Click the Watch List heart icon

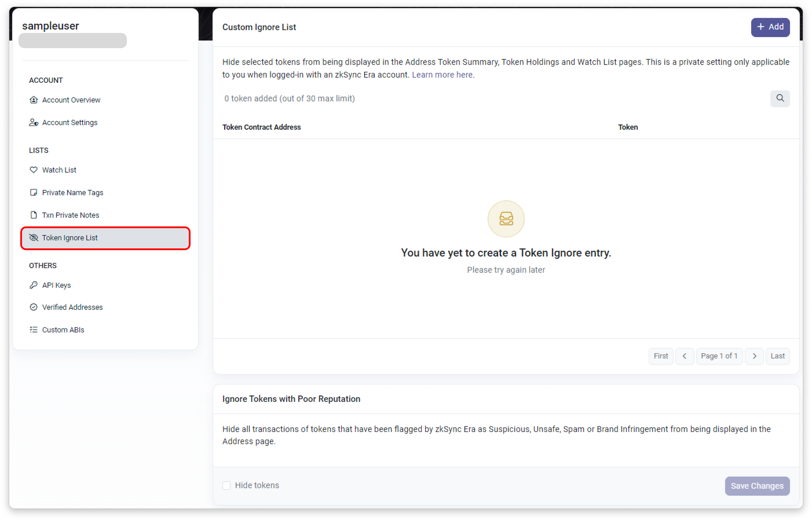point(34,170)
